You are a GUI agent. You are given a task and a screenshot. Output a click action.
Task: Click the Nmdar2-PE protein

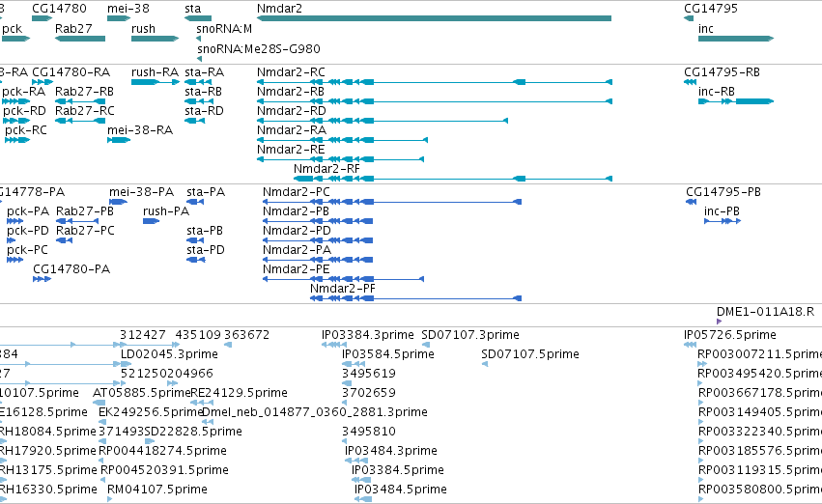[x=343, y=279]
